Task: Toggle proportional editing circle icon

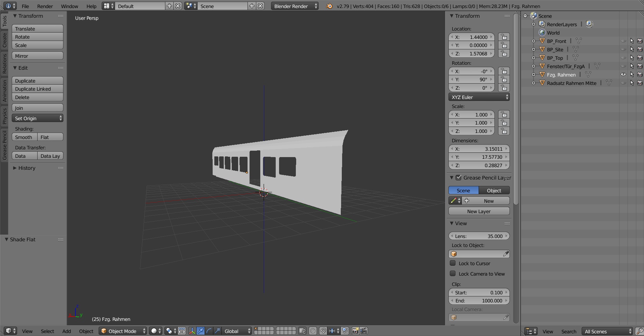Action: 313,331
